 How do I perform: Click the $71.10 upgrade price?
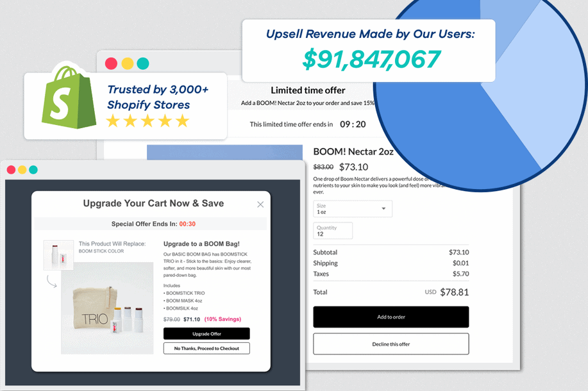tap(192, 319)
